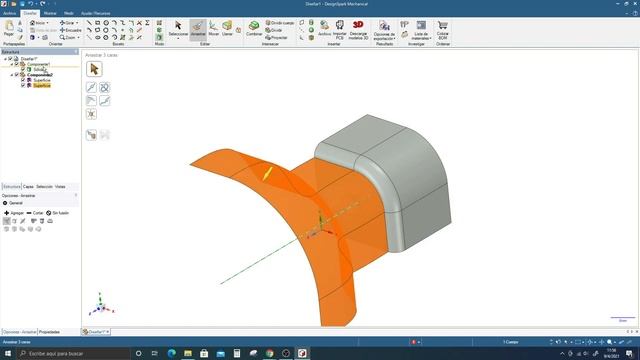Collapse the Componente1 tree node
640x360 pixels.
pos(12,64)
